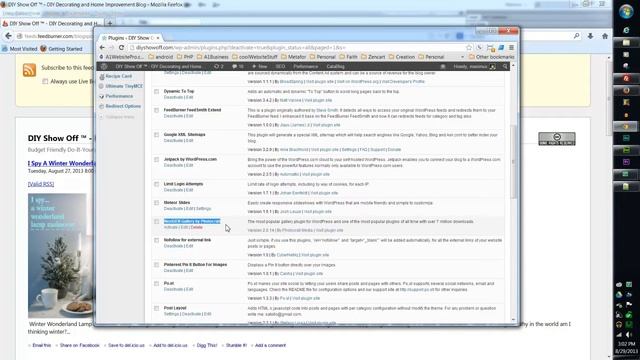This screenshot has width=640, height=360.
Task: Open coolWebsiteStuff bookmarks folder
Action: [254, 57]
